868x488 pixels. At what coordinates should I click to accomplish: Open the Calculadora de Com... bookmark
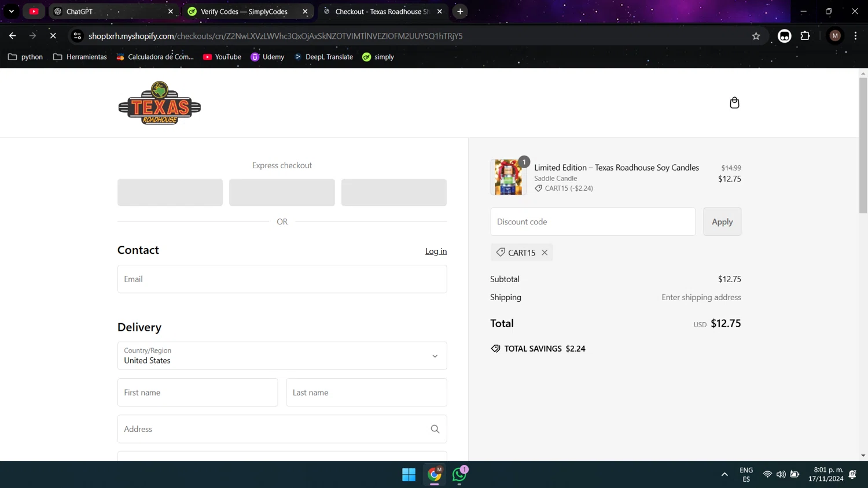point(155,57)
